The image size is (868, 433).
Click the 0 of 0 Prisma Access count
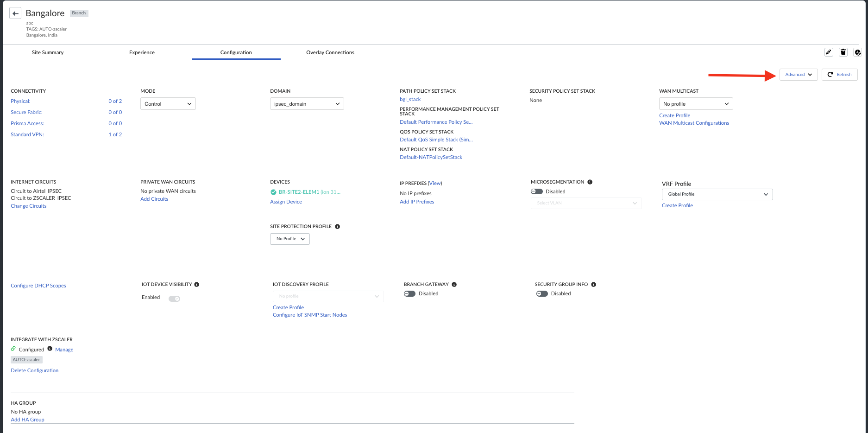point(115,123)
